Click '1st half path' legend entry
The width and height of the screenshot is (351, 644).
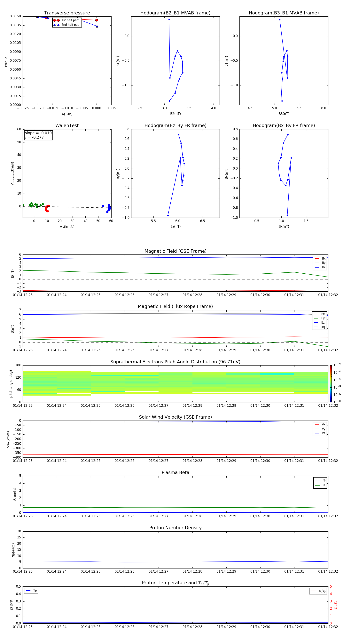(x=67, y=20)
